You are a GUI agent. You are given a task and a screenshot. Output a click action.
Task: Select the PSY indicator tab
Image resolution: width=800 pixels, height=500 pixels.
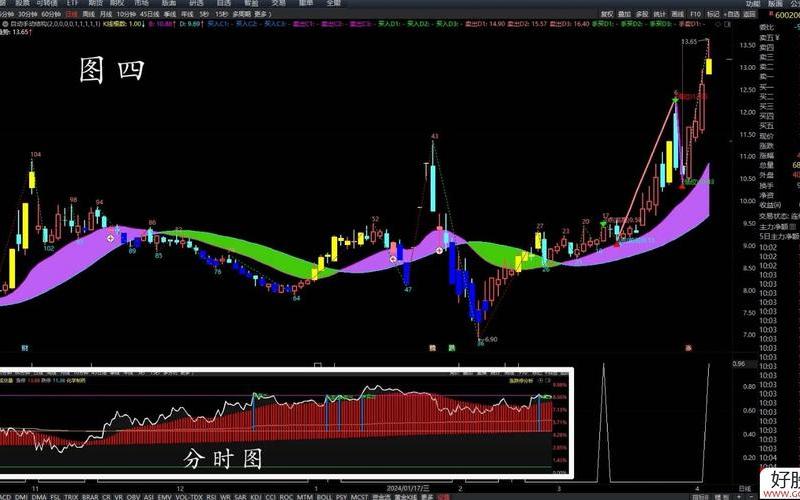[x=341, y=496]
